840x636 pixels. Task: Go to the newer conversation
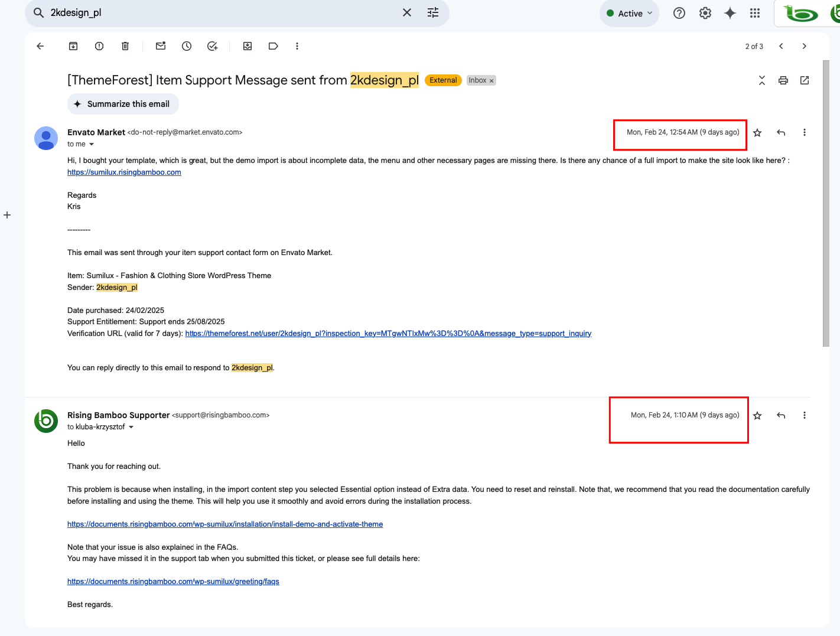(x=781, y=46)
